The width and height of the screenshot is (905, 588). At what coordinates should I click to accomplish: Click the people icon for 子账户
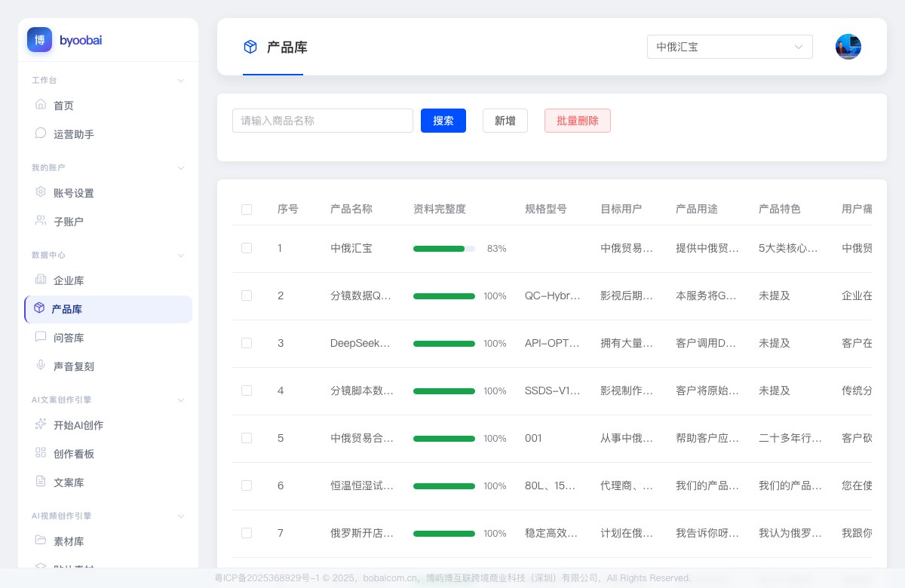click(x=41, y=221)
